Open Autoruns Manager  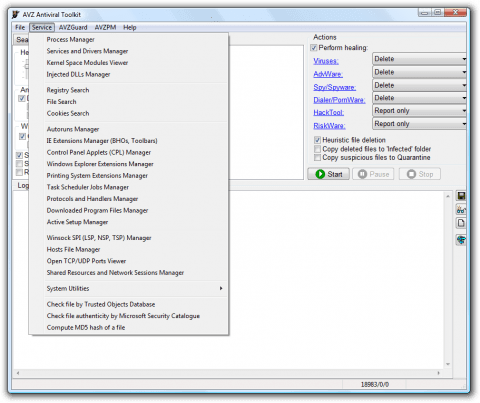pos(129,129)
